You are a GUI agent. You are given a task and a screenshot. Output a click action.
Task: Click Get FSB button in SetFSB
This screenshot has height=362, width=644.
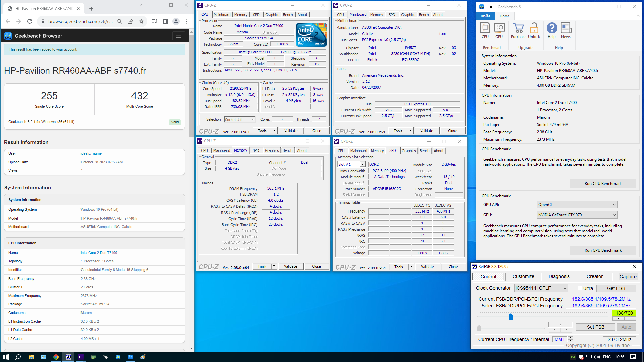[x=616, y=288]
